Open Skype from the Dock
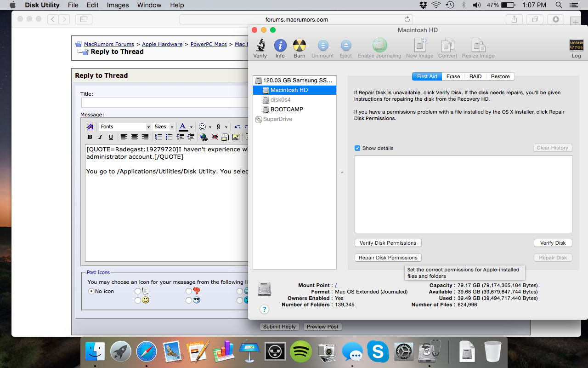The height and width of the screenshot is (368, 588). pyautogui.click(x=378, y=352)
